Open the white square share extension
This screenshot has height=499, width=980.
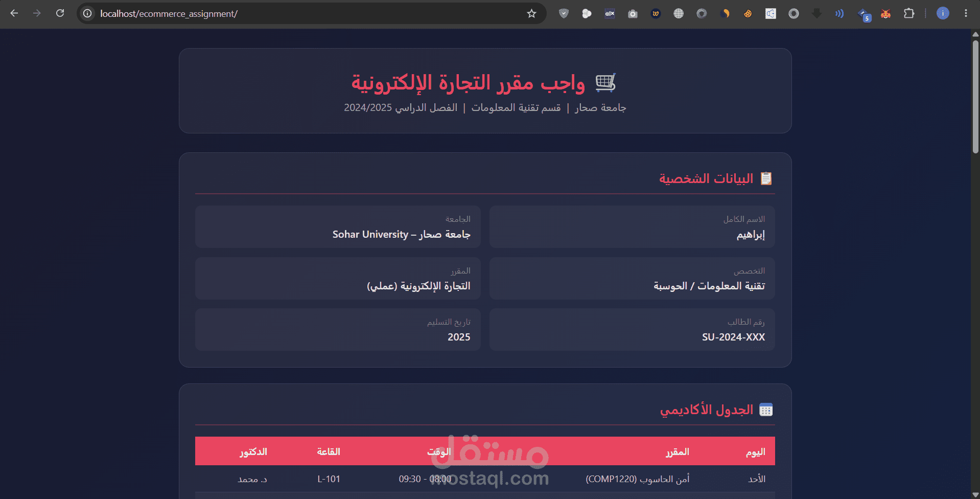[771, 14]
